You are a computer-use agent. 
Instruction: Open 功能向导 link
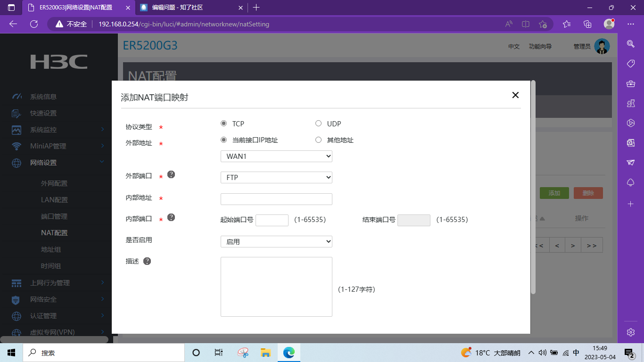click(540, 47)
